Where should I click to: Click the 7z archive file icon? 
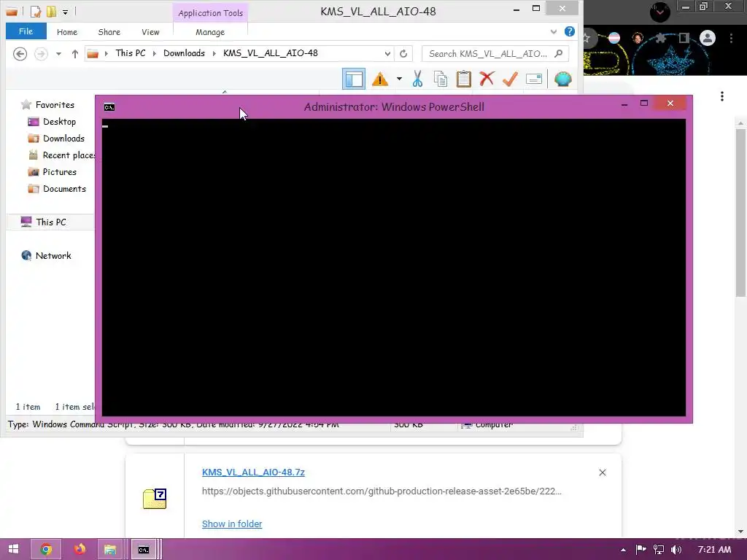pos(155,499)
